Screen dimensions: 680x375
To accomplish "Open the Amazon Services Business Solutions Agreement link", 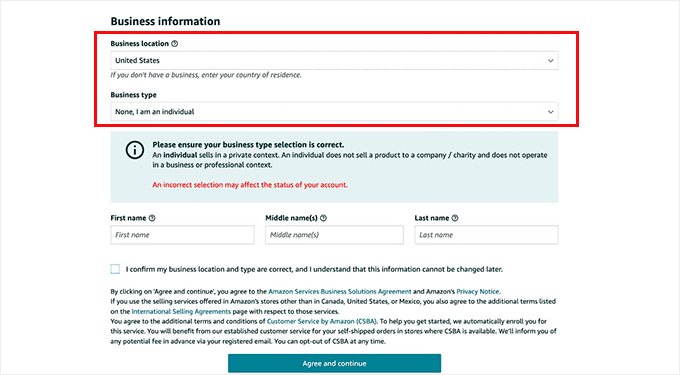I will point(340,292).
